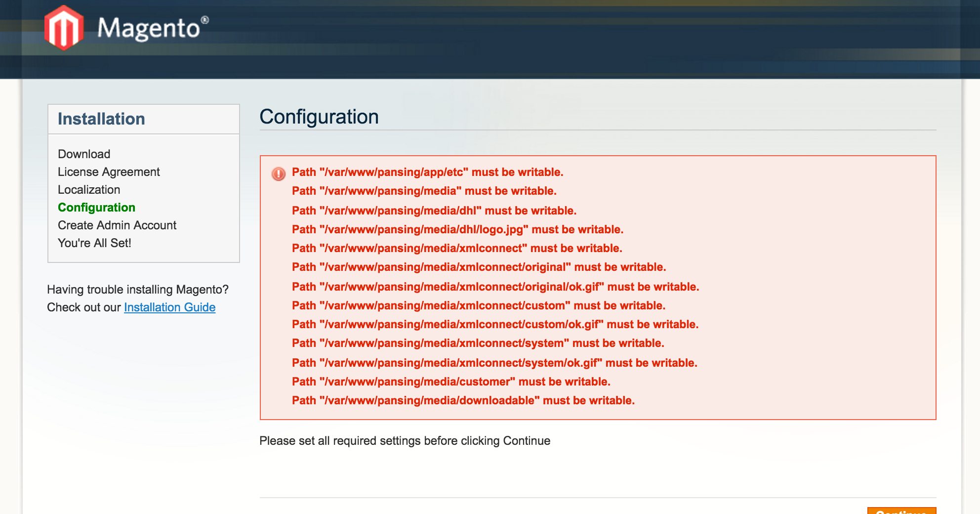The height and width of the screenshot is (514, 980).
Task: Select License Agreement installation step
Action: (x=109, y=172)
